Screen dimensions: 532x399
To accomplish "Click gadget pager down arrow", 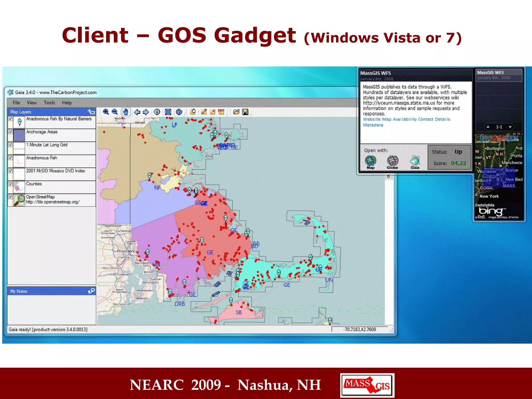I will pyautogui.click(x=510, y=127).
